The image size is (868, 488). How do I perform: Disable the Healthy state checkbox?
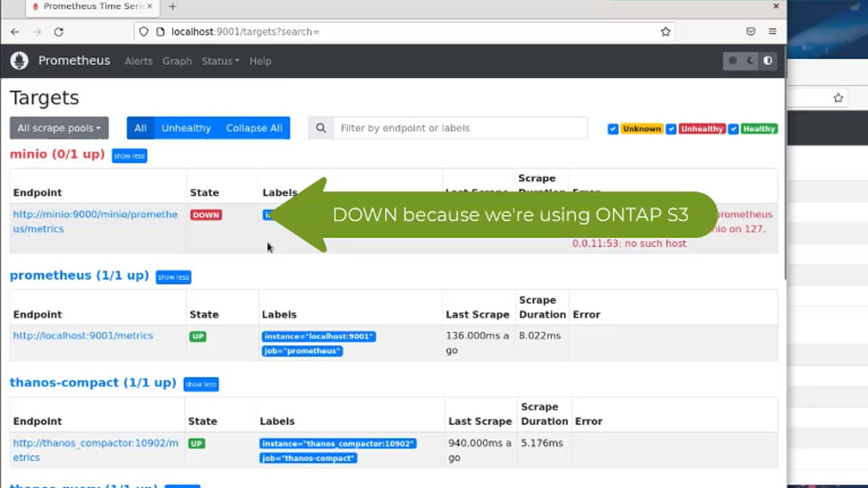coord(733,129)
